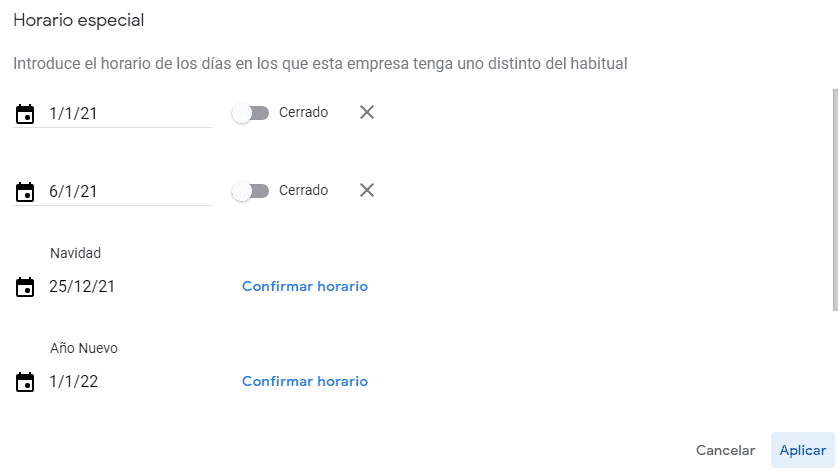The width and height of the screenshot is (838, 471).
Task: Confirm hours for Navidad 25/12/21
Action: click(305, 287)
